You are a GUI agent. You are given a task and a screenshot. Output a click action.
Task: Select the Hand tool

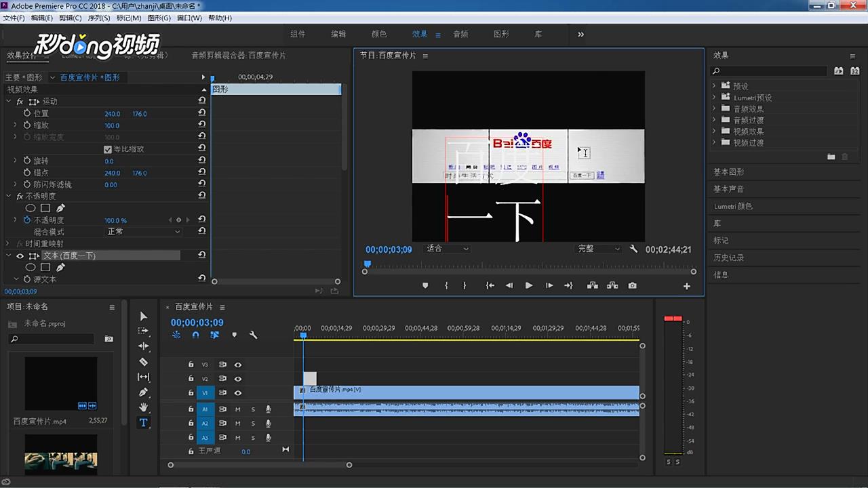(x=143, y=407)
